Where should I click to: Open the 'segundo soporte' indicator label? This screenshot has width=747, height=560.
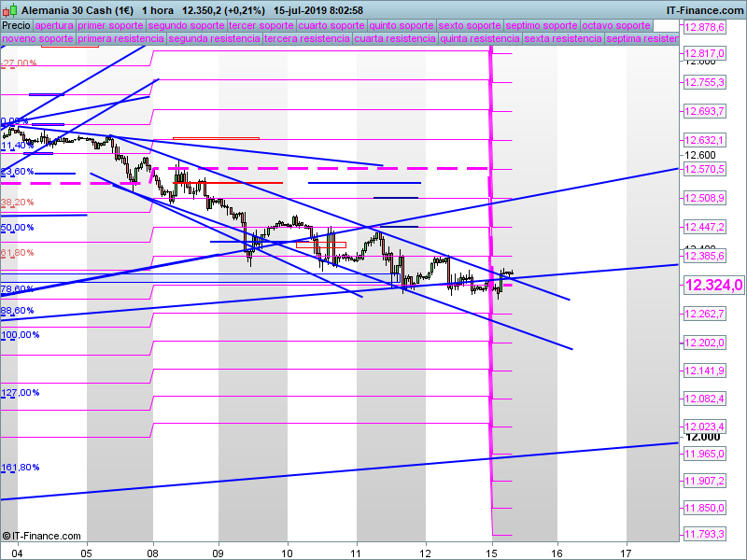(x=185, y=26)
